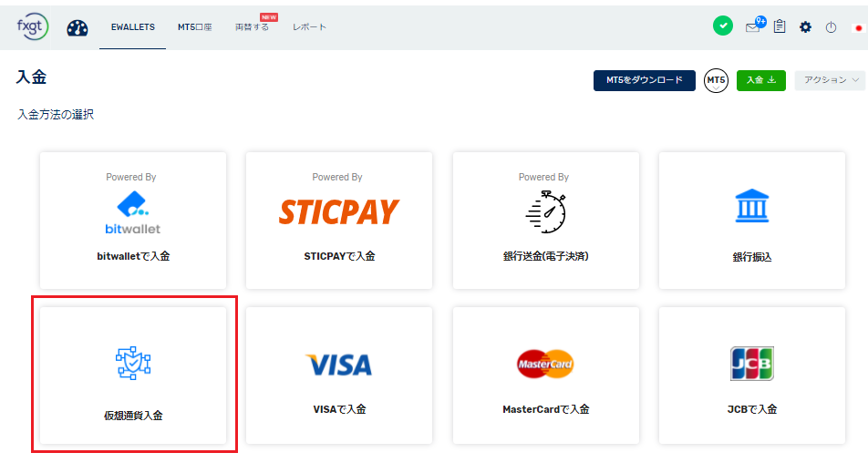The height and width of the screenshot is (463, 868).
Task: Click the clipboard icon in header
Action: [x=780, y=26]
